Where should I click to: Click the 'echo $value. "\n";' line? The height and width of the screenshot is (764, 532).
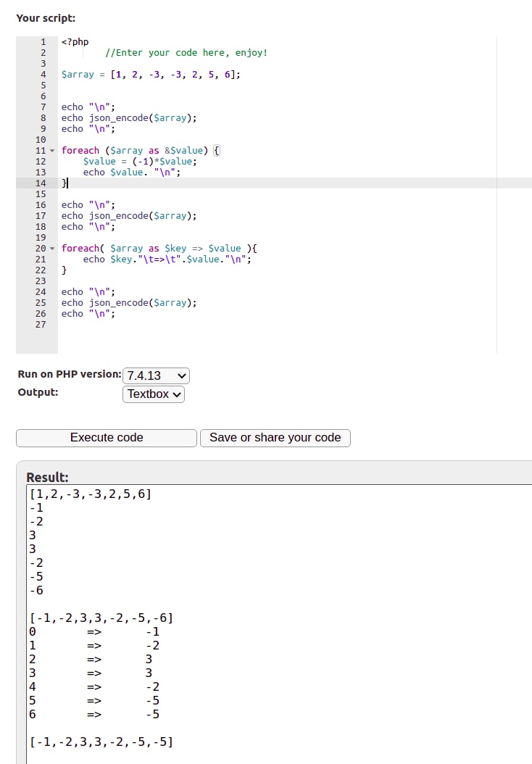pyautogui.click(x=131, y=172)
